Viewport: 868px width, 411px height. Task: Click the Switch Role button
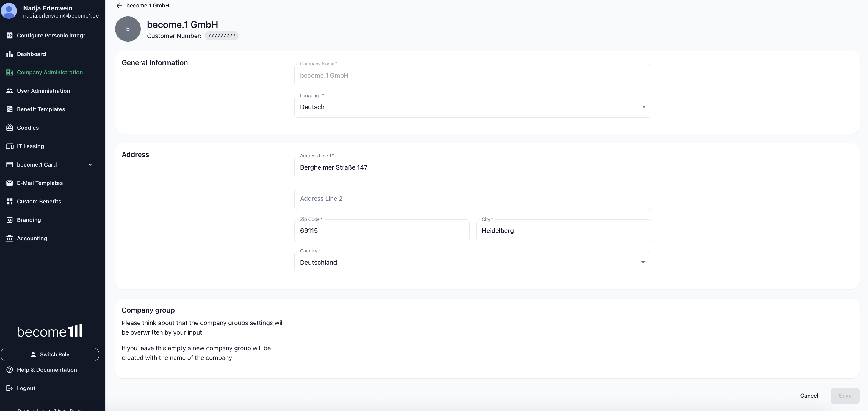[50, 354]
